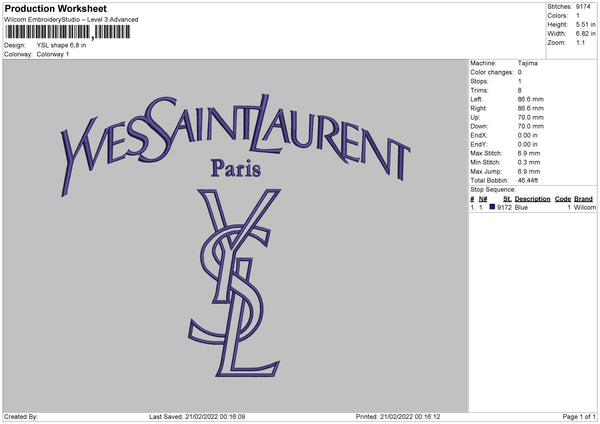The height and width of the screenshot is (424, 600).
Task: Click the Production Worksheet title
Action: click(x=55, y=8)
